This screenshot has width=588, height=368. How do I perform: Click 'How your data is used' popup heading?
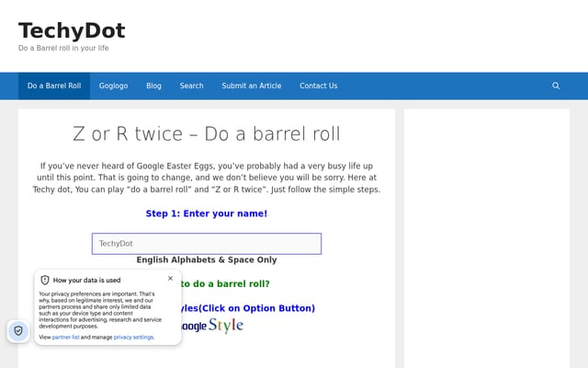point(86,280)
